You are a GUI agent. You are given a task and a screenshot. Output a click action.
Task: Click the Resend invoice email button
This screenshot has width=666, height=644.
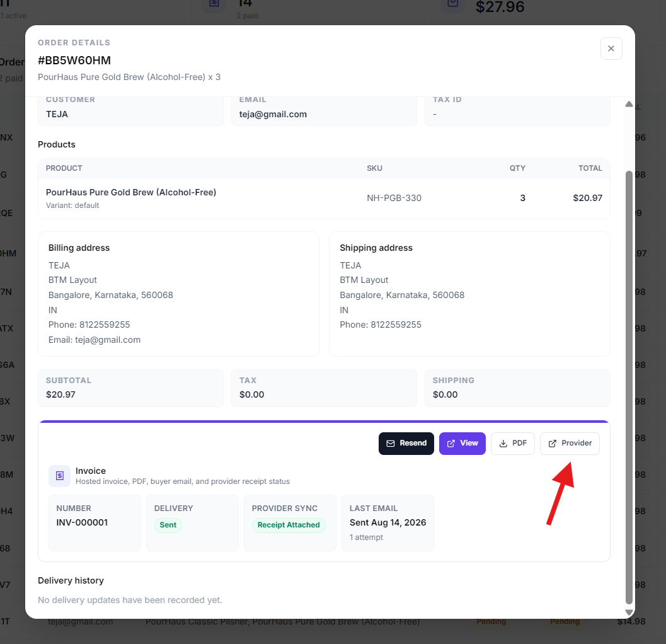pos(406,443)
